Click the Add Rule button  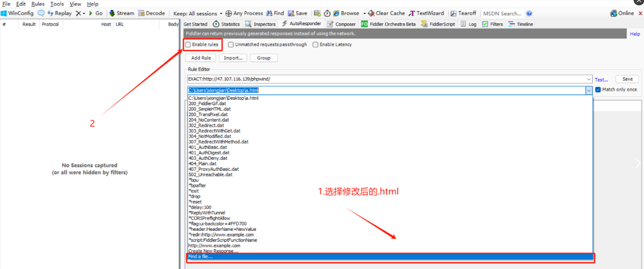(x=201, y=58)
